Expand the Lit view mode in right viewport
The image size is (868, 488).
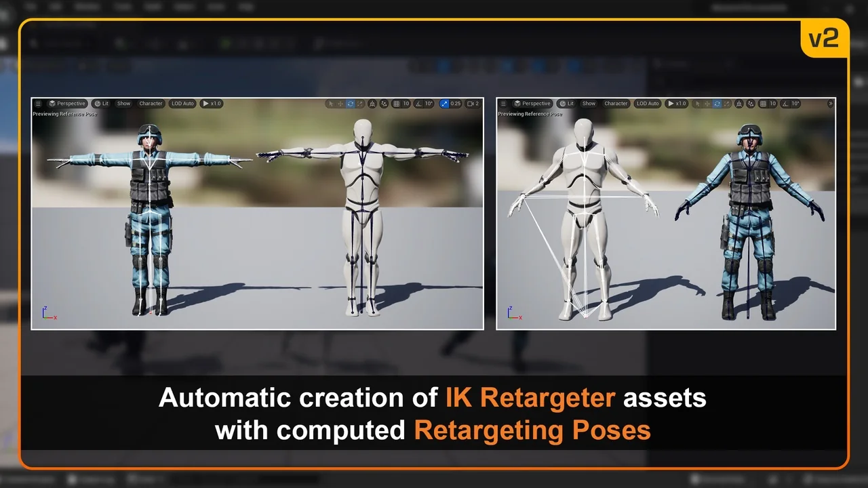click(x=566, y=104)
